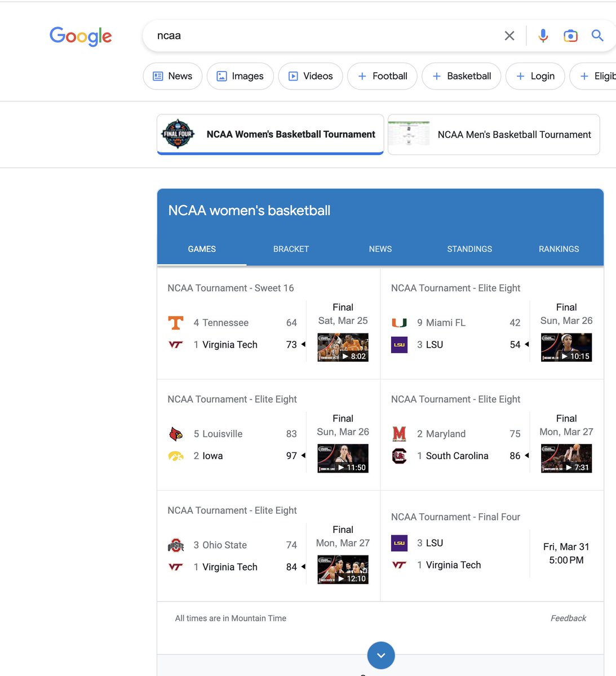This screenshot has width=616, height=676.
Task: Click the Google logo
Action: 81,36
